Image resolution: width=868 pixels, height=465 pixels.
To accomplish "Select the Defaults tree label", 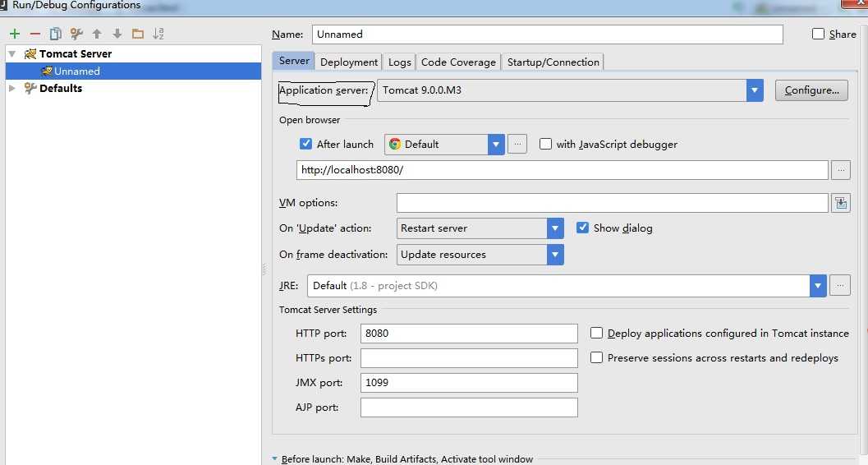I will click(60, 88).
